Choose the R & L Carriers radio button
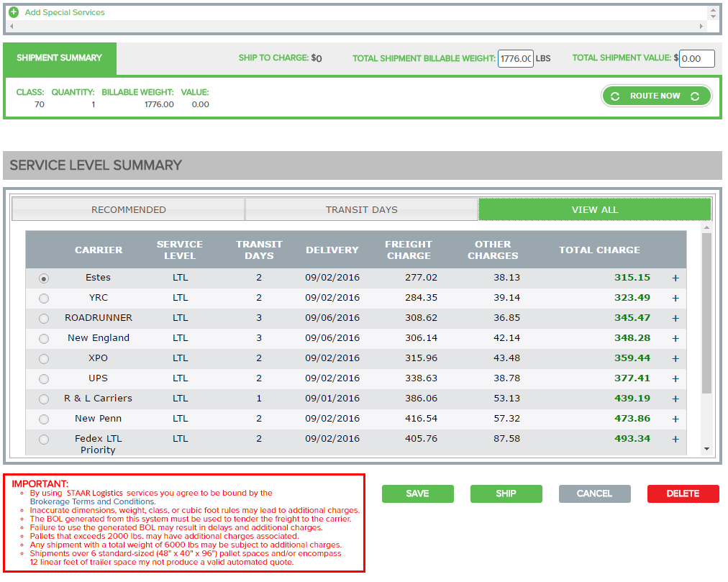Viewport: 728px width, 582px height. coord(44,399)
